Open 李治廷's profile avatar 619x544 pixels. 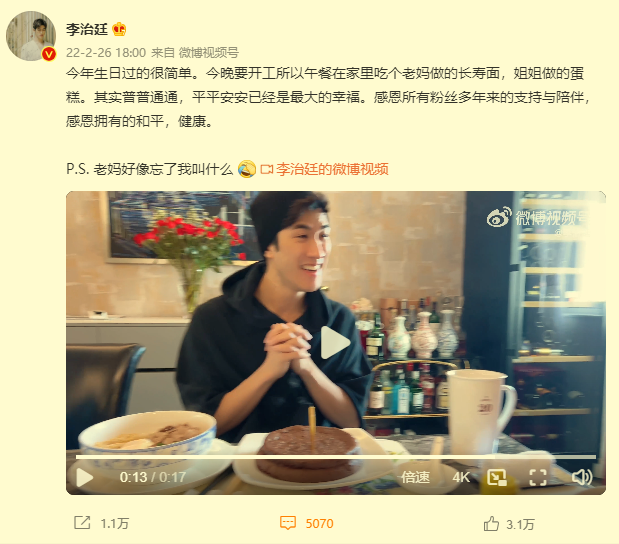[x=31, y=36]
